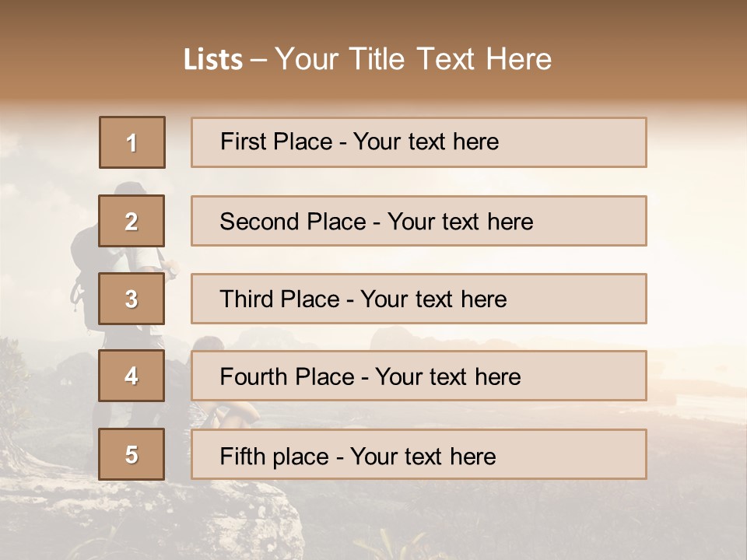Select the "Your Title Text Here" title text
This screenshot has height=560, width=747.
(413, 59)
